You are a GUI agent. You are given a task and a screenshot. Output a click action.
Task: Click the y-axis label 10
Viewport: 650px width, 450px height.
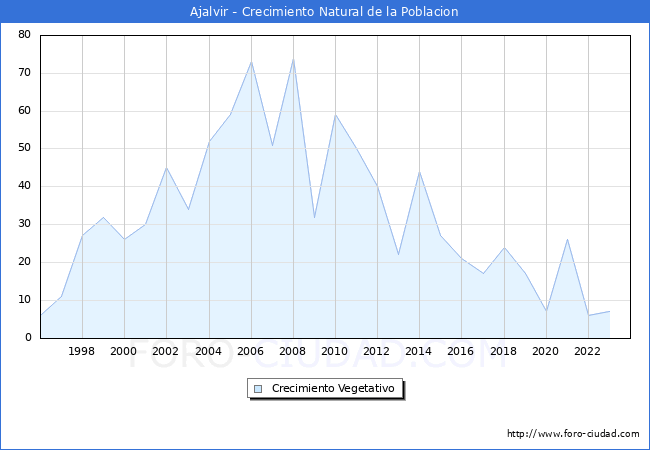click(x=24, y=300)
